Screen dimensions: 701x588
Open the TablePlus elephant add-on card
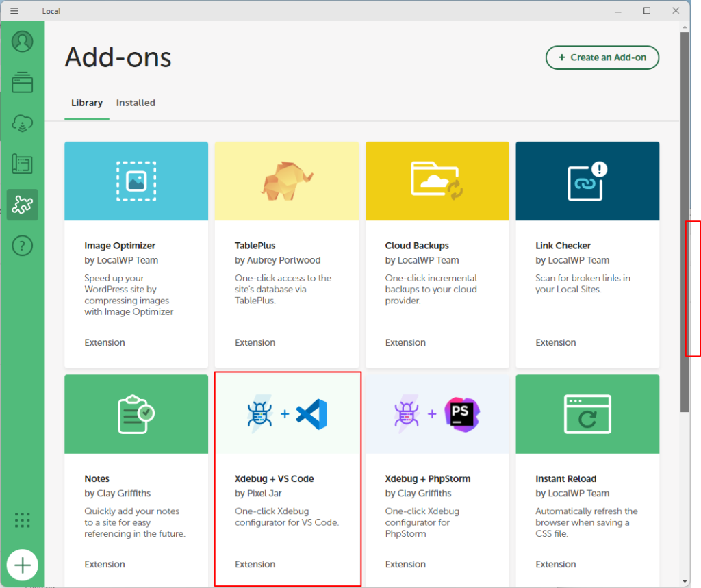[x=287, y=254]
